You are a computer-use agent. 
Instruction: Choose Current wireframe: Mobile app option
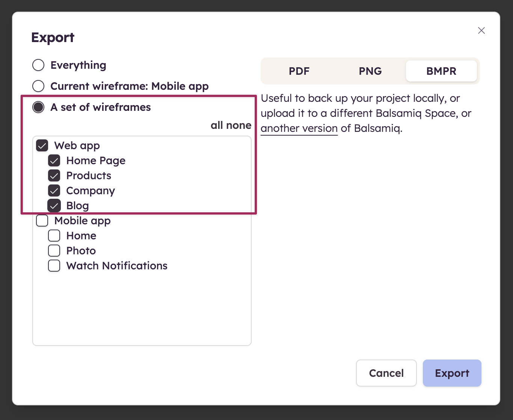[x=38, y=86]
